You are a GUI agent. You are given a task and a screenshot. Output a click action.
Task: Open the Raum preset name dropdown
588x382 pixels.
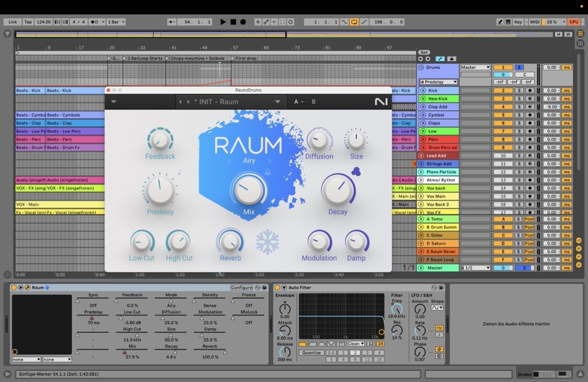pos(278,102)
